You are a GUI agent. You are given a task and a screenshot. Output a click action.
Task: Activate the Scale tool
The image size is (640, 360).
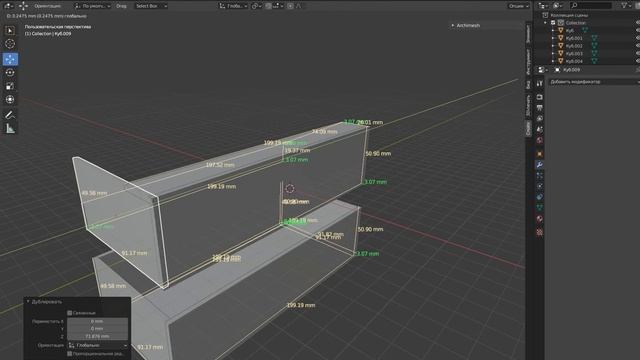10,86
